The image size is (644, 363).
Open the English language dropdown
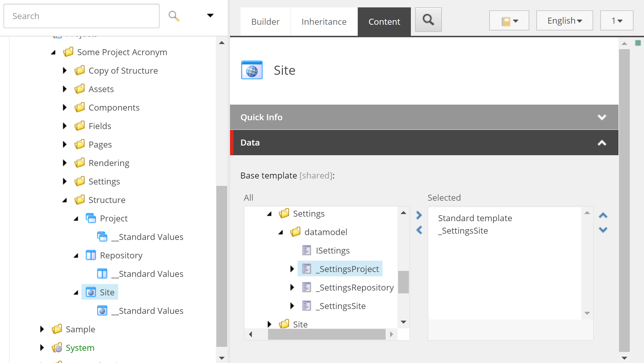tap(564, 20)
